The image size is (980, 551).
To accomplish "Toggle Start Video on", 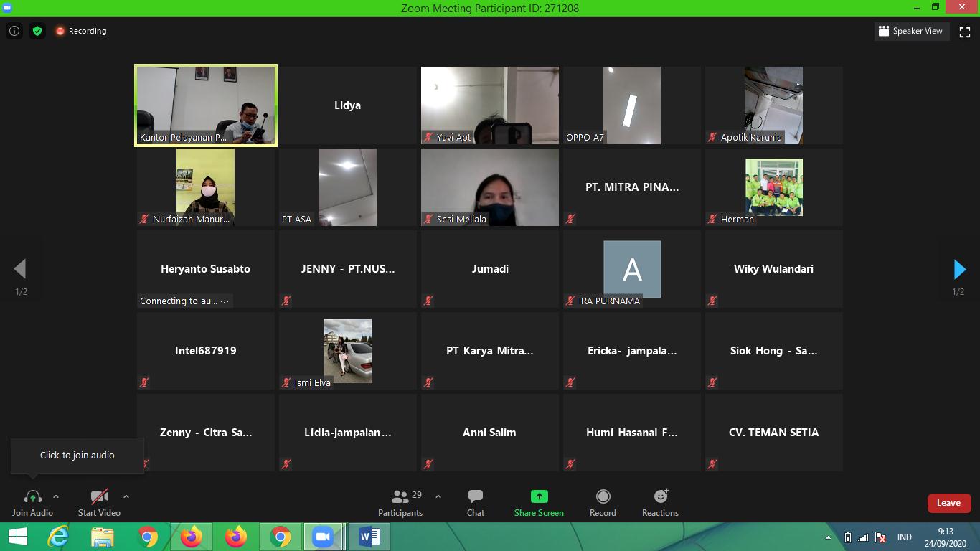I will click(x=99, y=502).
